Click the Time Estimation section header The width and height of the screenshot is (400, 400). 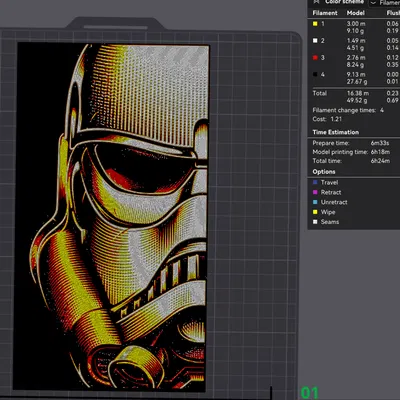coord(336,132)
